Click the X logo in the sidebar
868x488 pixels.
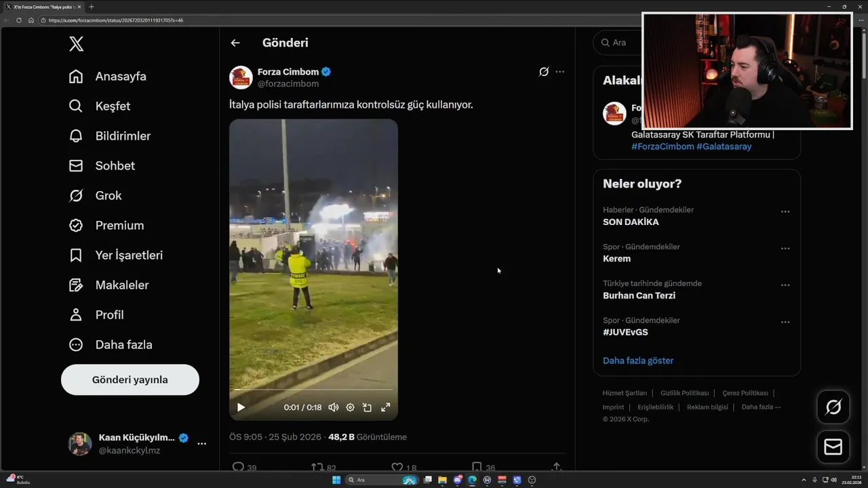(76, 44)
